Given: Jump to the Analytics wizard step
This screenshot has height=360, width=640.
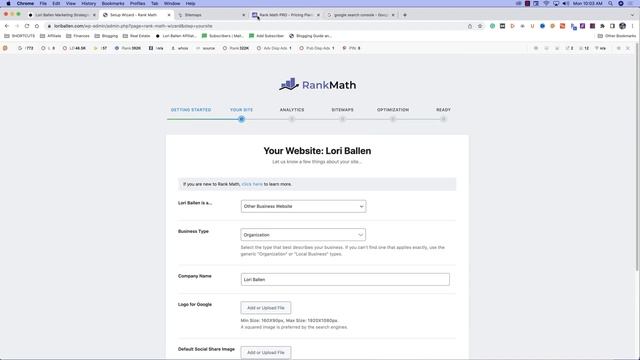Looking at the screenshot, I should coord(292,110).
